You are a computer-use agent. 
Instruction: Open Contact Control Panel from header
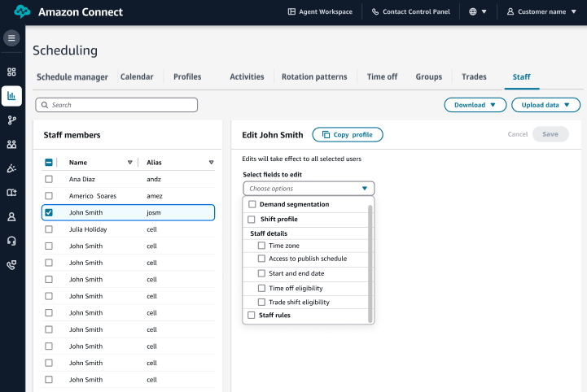pos(410,12)
